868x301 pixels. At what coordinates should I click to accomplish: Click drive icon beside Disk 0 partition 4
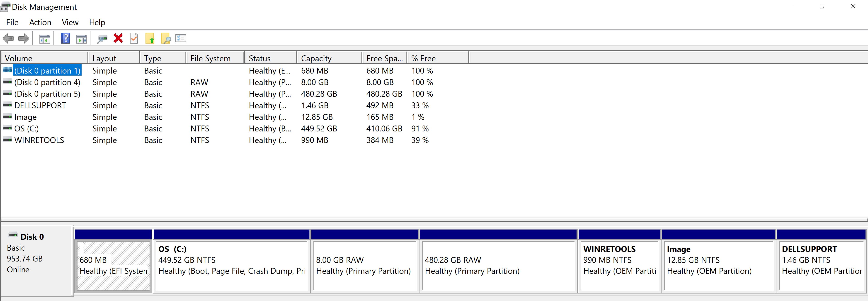7,82
